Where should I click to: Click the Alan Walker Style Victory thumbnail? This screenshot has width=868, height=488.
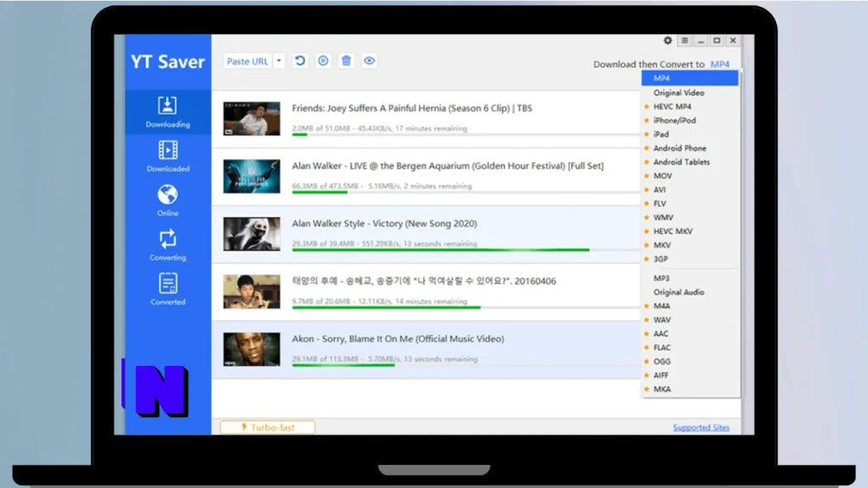pos(252,234)
